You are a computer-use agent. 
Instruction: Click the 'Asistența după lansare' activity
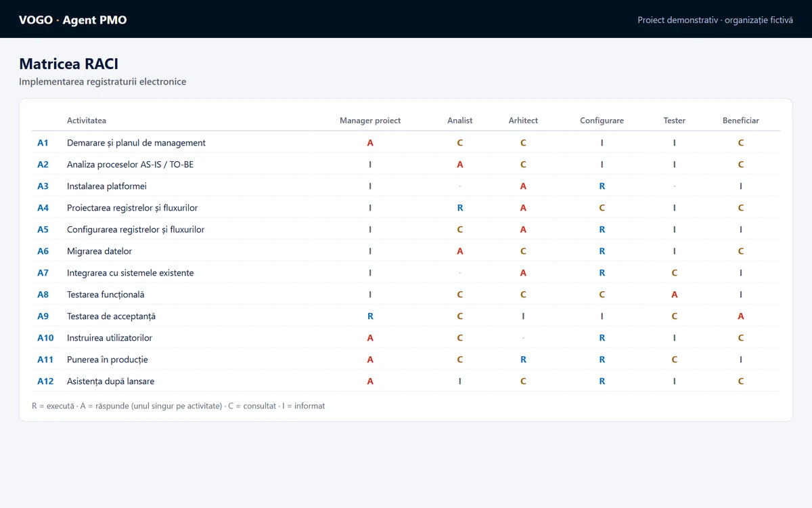(110, 381)
